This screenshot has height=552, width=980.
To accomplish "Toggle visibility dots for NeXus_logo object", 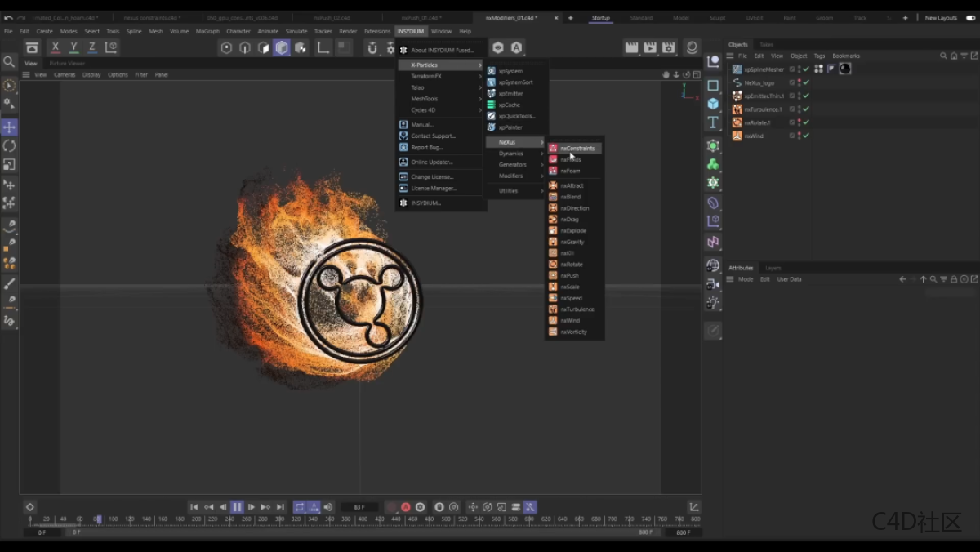I will (799, 82).
